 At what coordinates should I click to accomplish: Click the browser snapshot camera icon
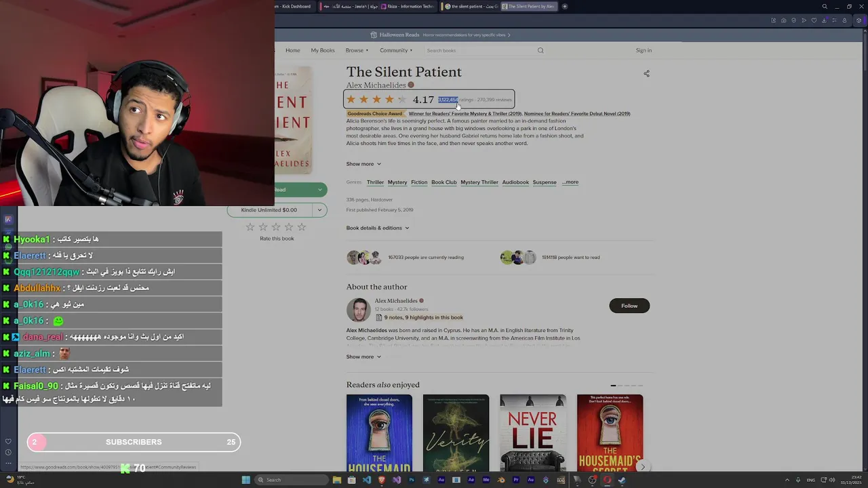click(x=784, y=20)
